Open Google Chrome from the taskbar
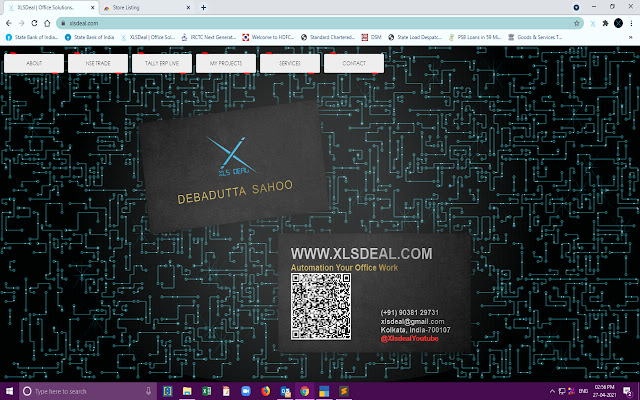640x400 pixels. point(304,391)
